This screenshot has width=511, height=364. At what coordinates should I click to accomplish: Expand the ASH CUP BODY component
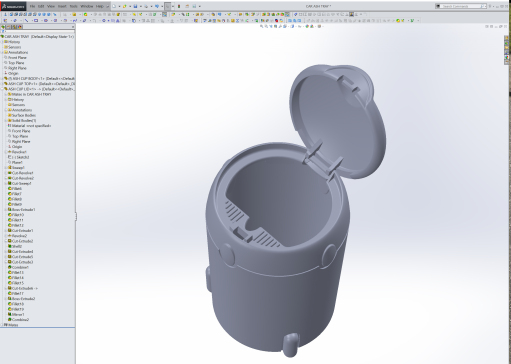pyautogui.click(x=2, y=79)
